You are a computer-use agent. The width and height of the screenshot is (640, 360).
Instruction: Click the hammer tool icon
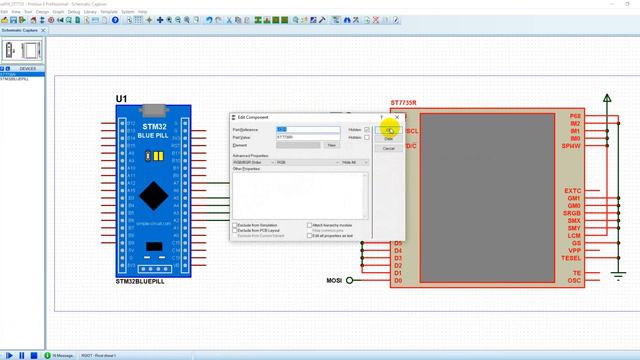(x=322, y=20)
